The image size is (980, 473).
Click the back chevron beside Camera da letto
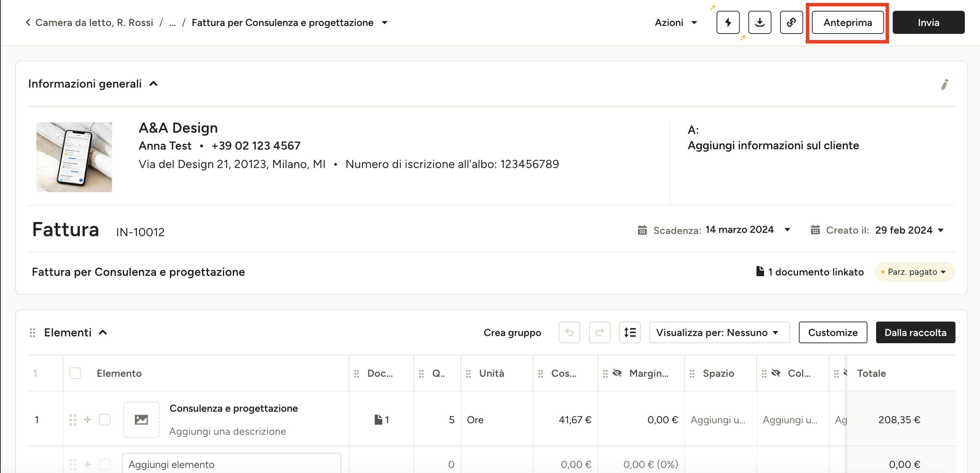(x=28, y=22)
